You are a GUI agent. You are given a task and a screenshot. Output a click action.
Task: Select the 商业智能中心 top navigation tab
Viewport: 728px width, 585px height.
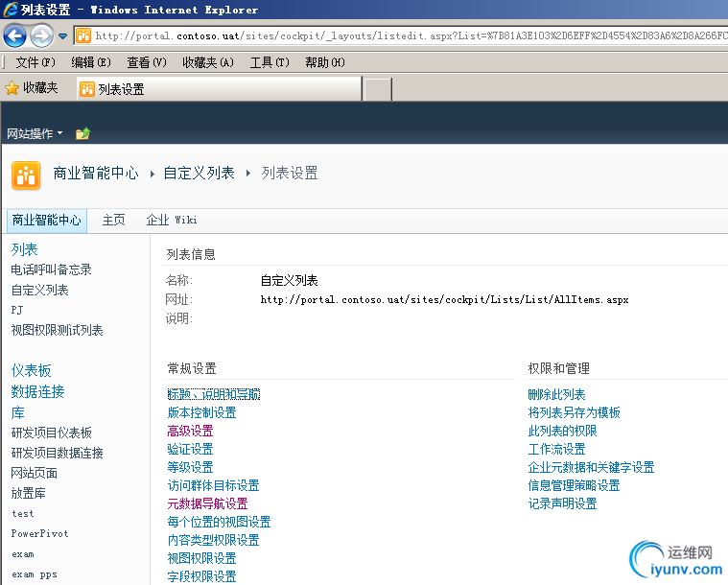tap(46, 220)
